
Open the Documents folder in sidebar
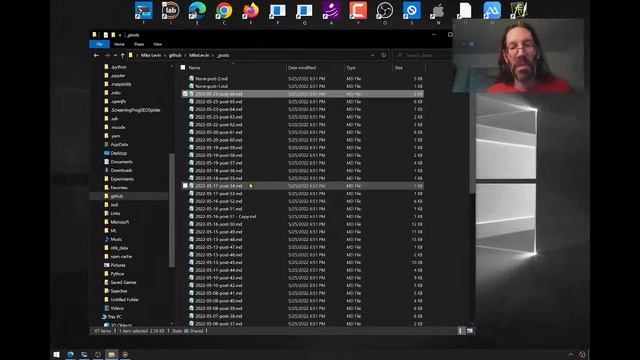click(121, 162)
